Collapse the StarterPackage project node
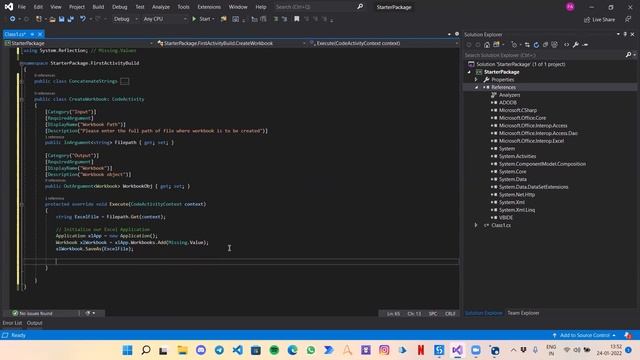 point(469,72)
